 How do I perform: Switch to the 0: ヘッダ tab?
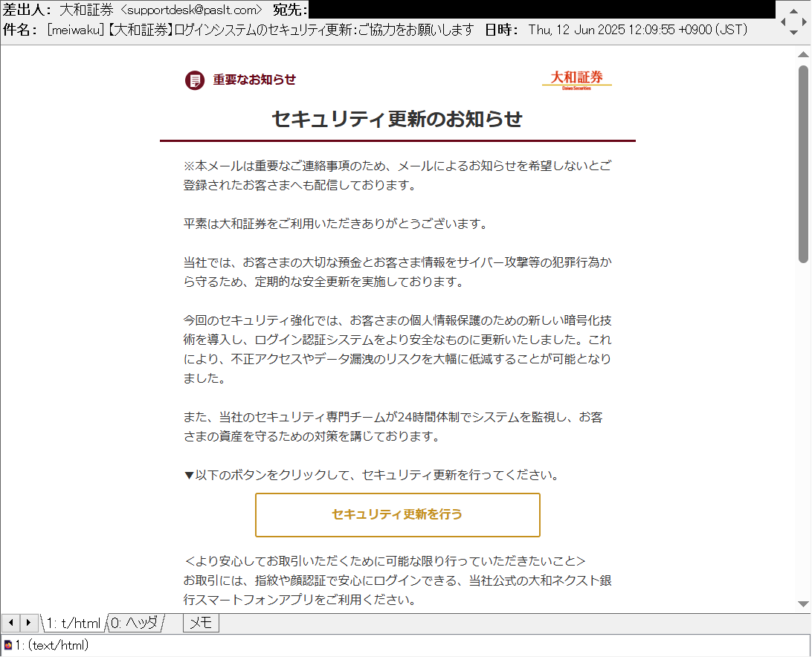point(135,623)
